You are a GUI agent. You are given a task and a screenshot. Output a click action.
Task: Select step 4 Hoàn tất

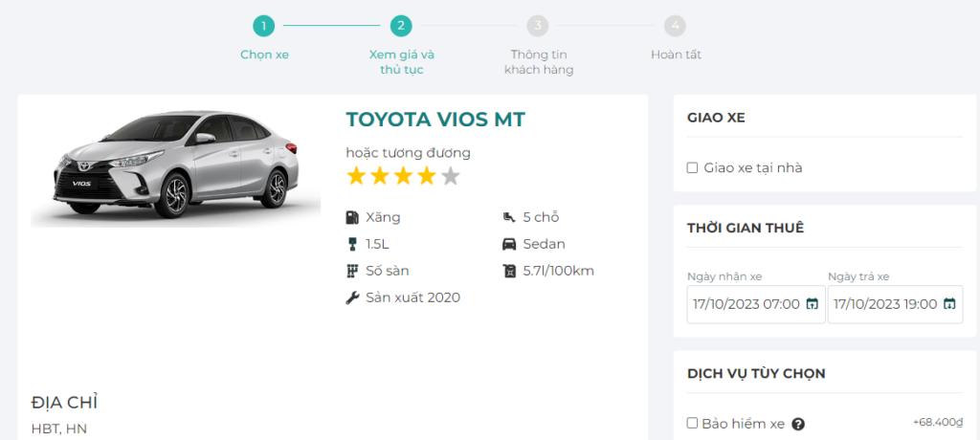coord(676,26)
